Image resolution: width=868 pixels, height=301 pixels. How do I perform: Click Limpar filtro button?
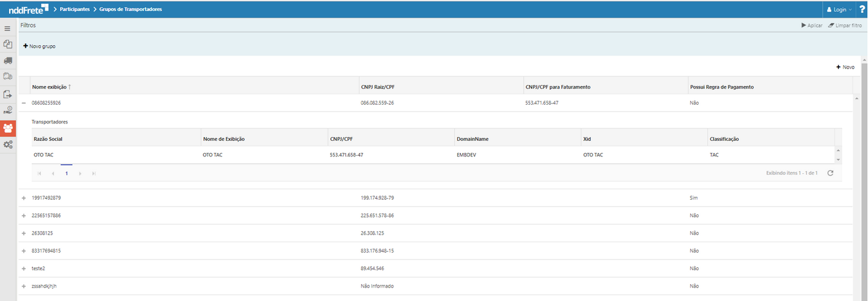[845, 25]
